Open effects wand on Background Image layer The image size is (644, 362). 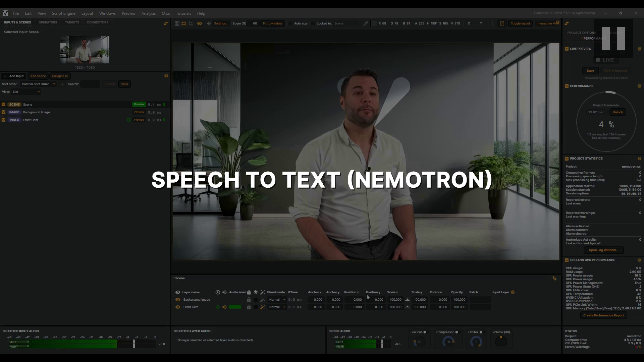pyautogui.click(x=263, y=300)
